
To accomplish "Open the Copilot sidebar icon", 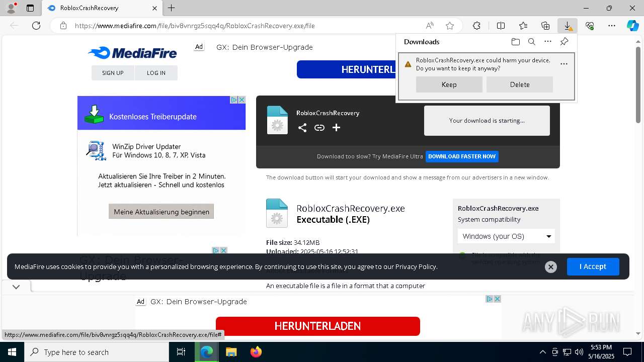I will click(x=632, y=26).
